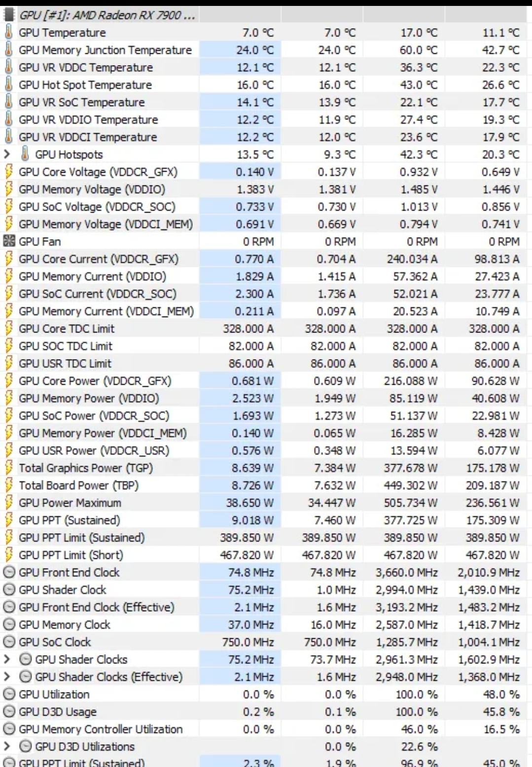Viewport: 532px width, 767px height.
Task: Click the chip icon beside GPU [#1] header
Action: click(8, 15)
